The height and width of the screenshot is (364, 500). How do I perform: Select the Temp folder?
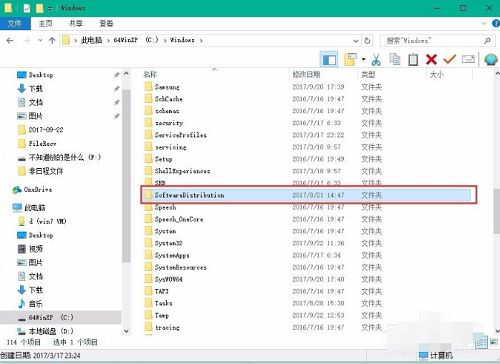161,315
